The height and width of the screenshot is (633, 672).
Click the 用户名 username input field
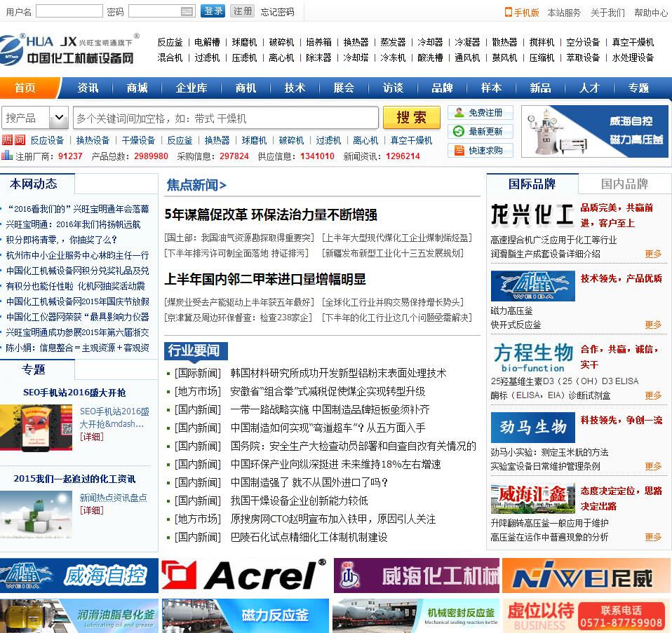pyautogui.click(x=69, y=11)
